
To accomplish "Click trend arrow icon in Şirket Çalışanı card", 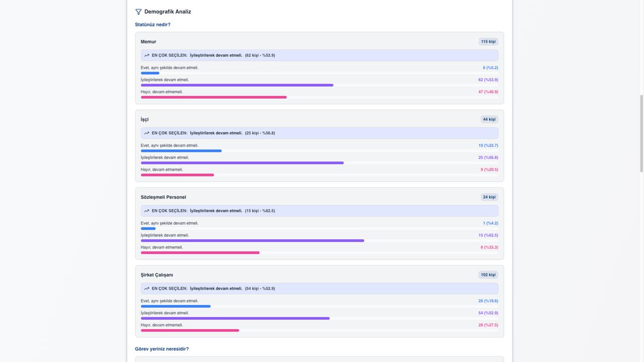I will [x=146, y=289].
